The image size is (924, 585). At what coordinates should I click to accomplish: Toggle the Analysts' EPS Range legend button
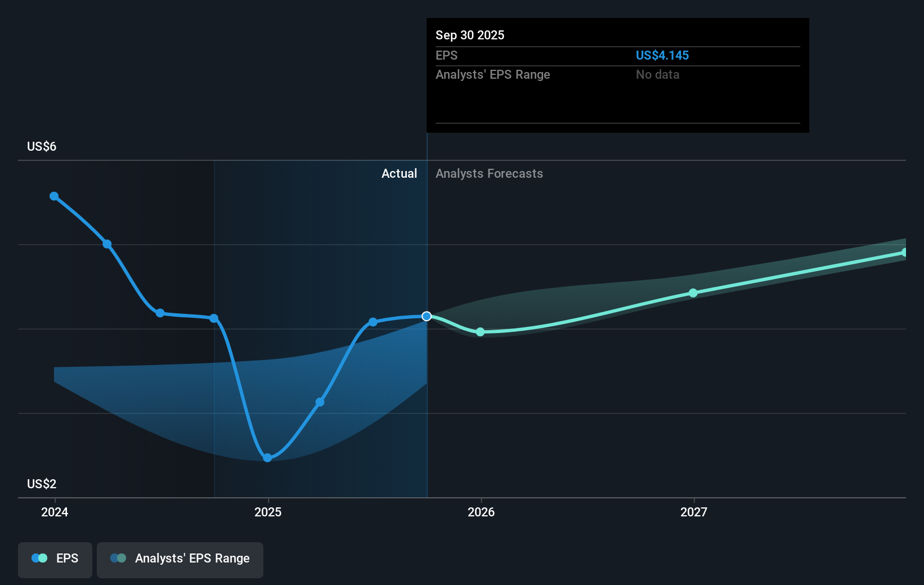(x=180, y=559)
